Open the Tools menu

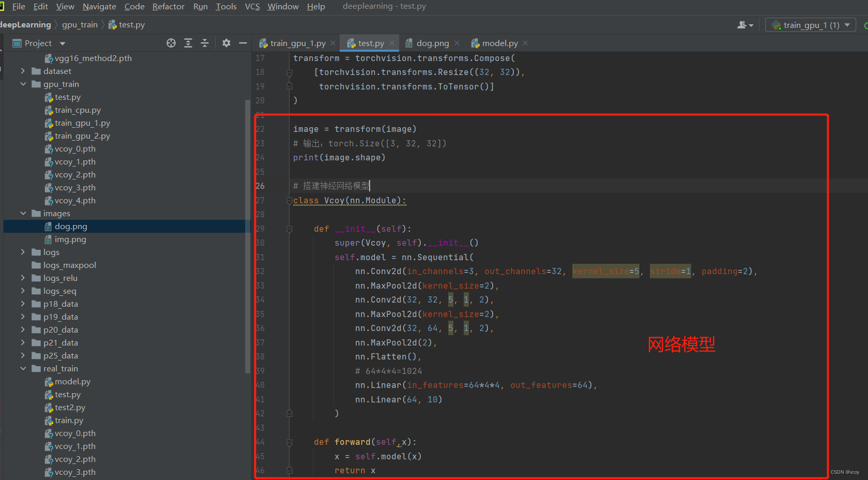click(226, 6)
